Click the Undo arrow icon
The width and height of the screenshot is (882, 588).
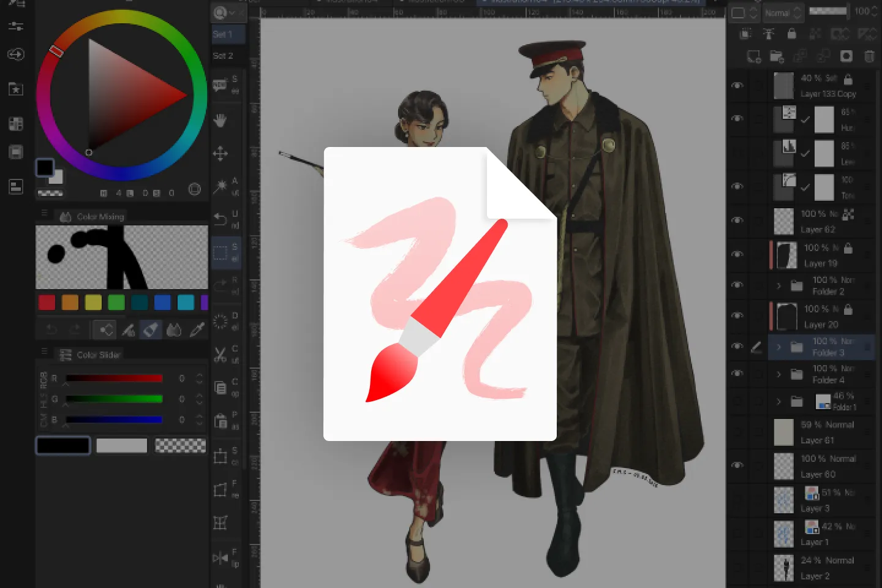(220, 219)
